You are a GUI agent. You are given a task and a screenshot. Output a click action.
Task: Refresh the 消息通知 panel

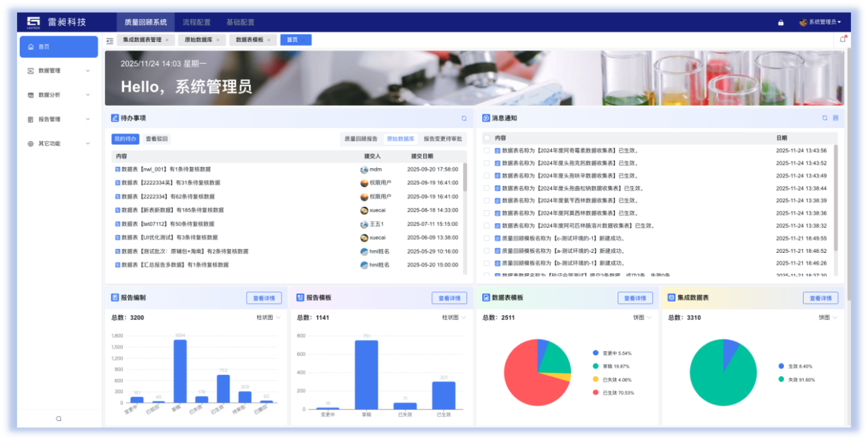tap(825, 118)
